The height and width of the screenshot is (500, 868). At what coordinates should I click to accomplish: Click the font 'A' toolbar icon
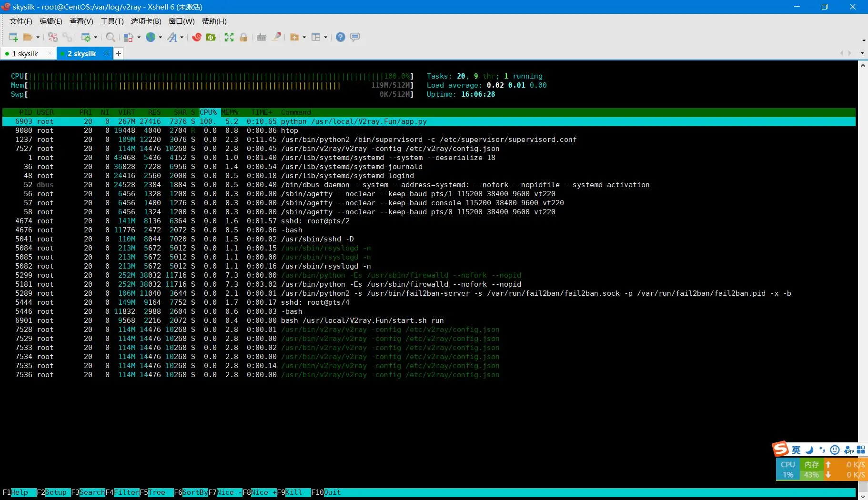[x=172, y=37]
